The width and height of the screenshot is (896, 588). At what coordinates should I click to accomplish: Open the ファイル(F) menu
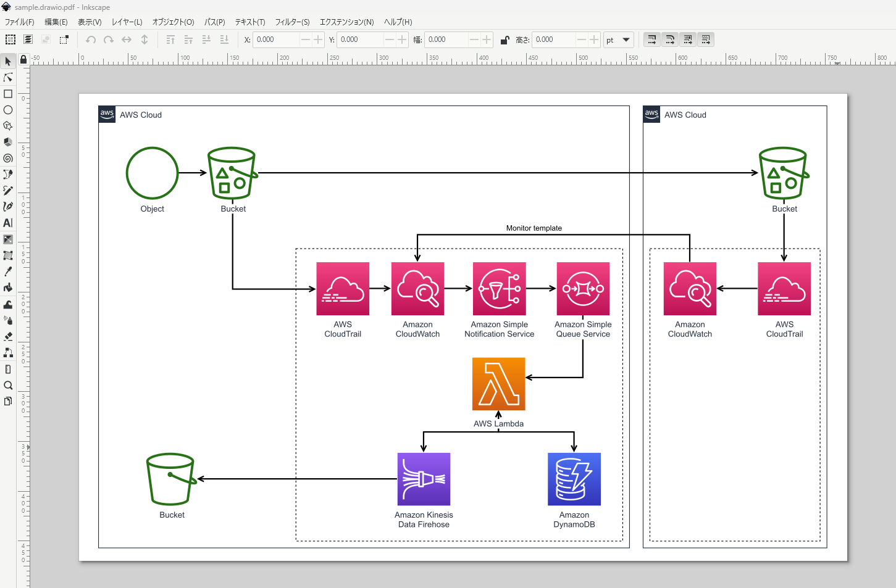20,22
